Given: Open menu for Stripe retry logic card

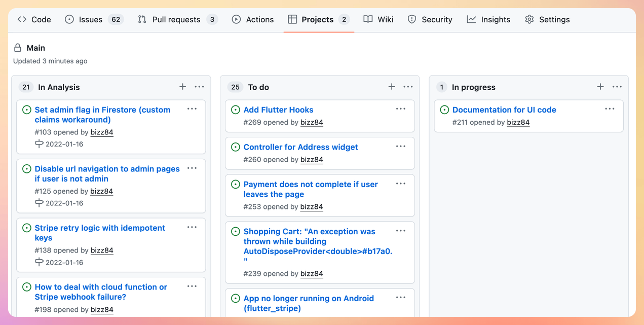Looking at the screenshot, I should [x=192, y=227].
